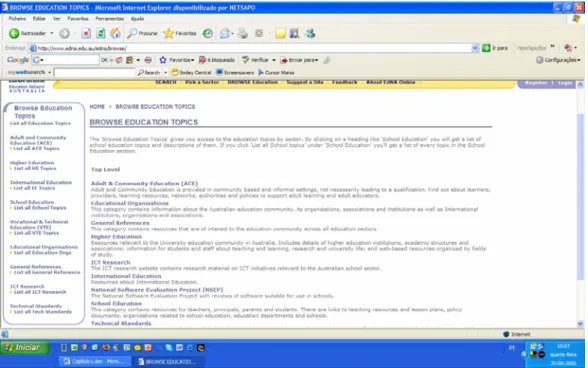Open the Ficheiro menu
The image size is (588, 368).
pos(17,18)
